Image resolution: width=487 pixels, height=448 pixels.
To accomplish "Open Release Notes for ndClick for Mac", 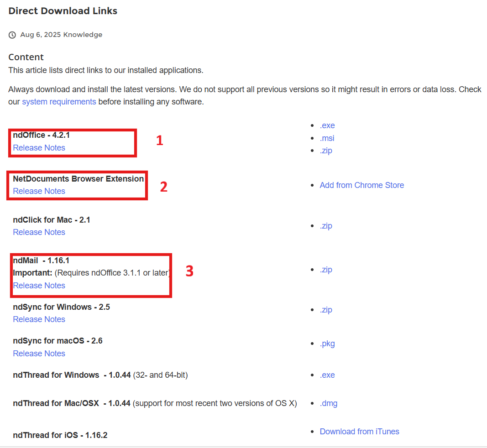I will 39,232.
